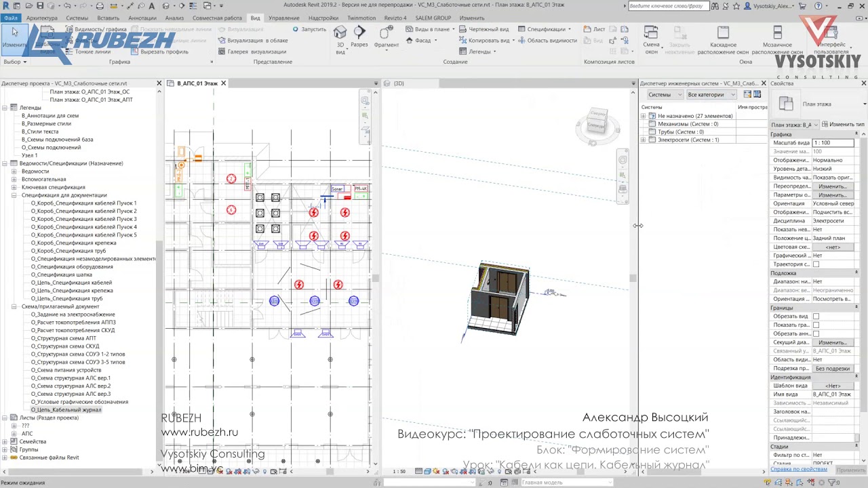868x488 pixels.
Task: Open the План этажа: В_А instance dropdown
Action: 795,125
